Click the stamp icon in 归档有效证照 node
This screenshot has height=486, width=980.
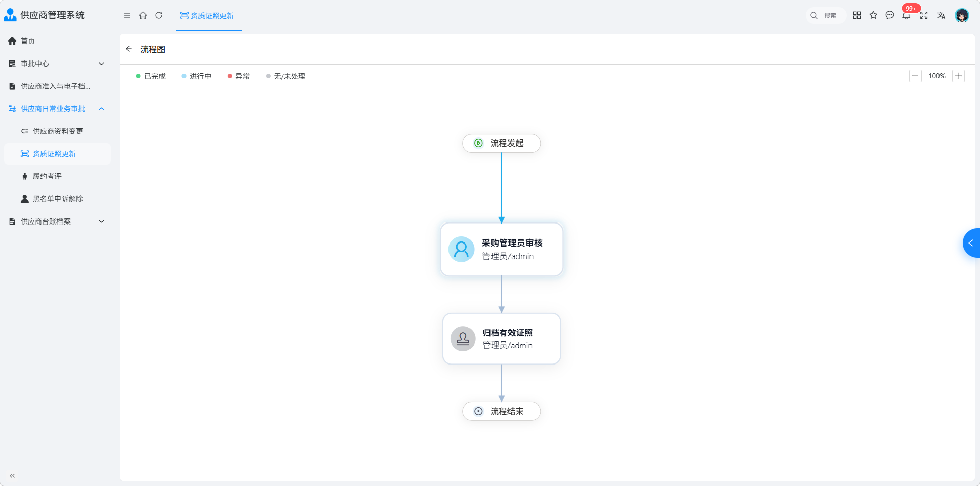[x=463, y=339]
